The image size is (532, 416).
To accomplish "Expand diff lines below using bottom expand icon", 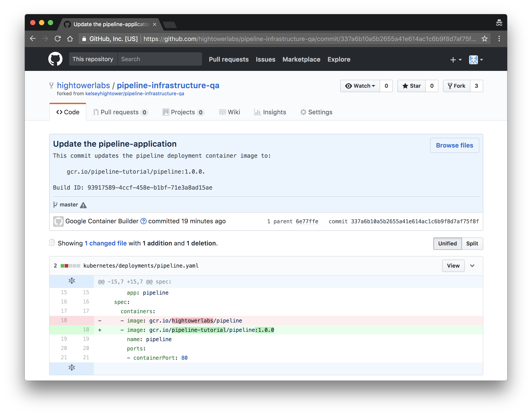I will tap(72, 368).
